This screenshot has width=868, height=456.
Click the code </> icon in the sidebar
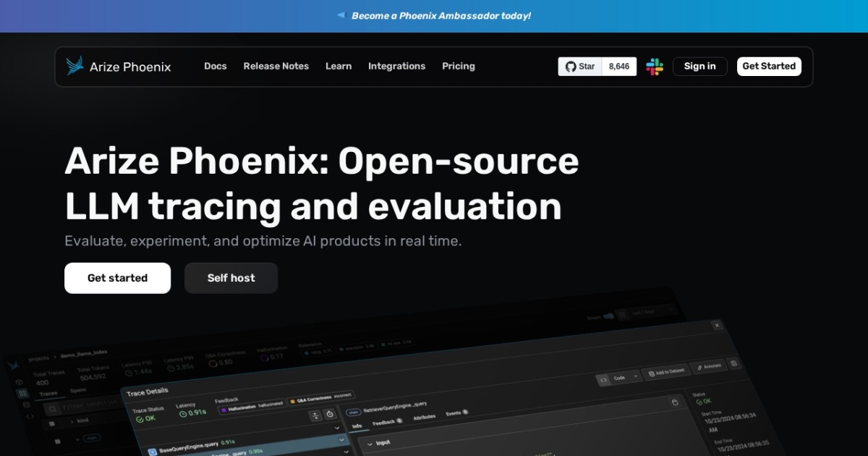pyautogui.click(x=30, y=416)
